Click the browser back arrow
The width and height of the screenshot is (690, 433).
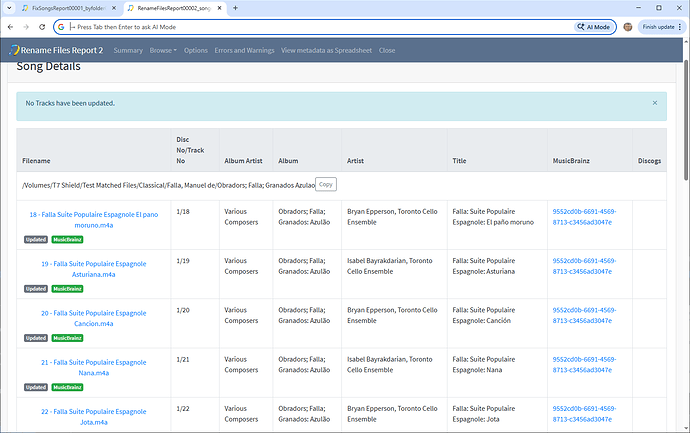(10, 27)
